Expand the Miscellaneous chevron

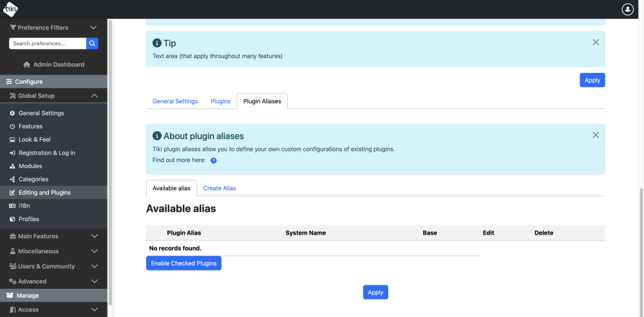pyautogui.click(x=95, y=251)
